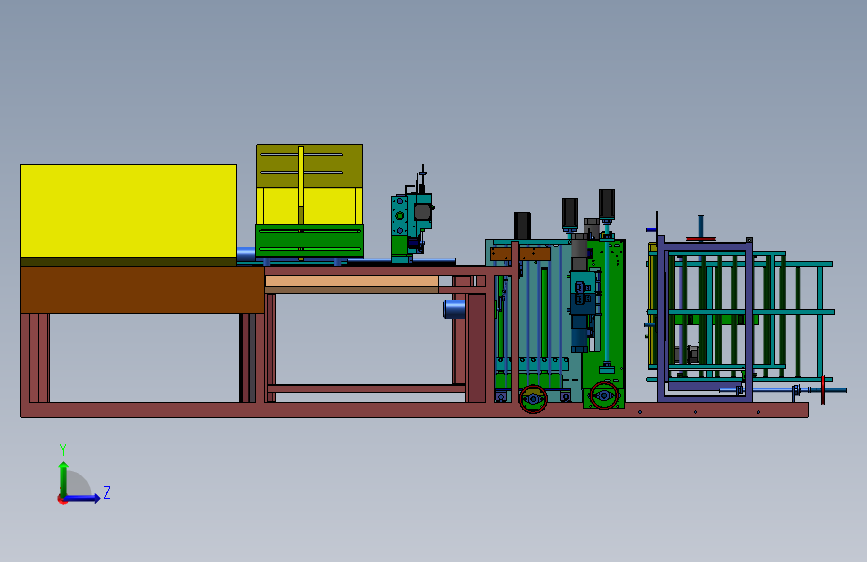Screen dimensions: 867x562
Task: Select the long maroon base beam at the bottom
Action: tap(414, 410)
